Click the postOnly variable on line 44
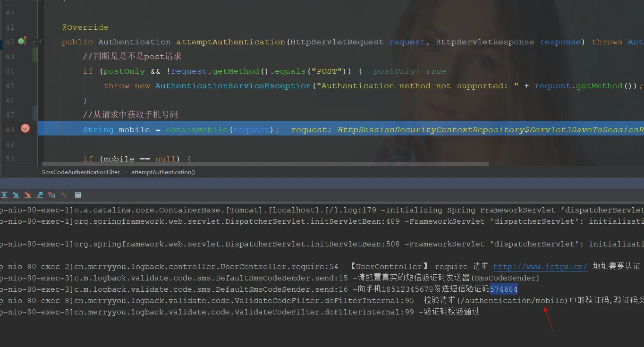 coord(124,71)
